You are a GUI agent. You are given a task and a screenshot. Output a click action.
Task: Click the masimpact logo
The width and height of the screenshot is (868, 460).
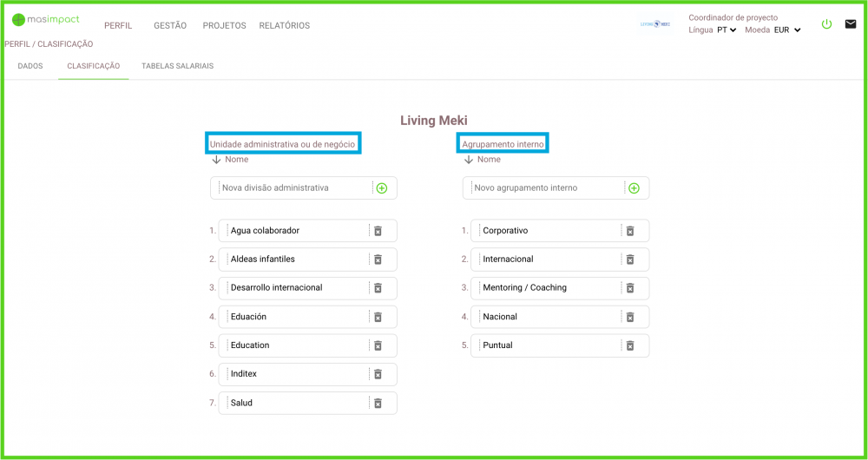coord(45,20)
